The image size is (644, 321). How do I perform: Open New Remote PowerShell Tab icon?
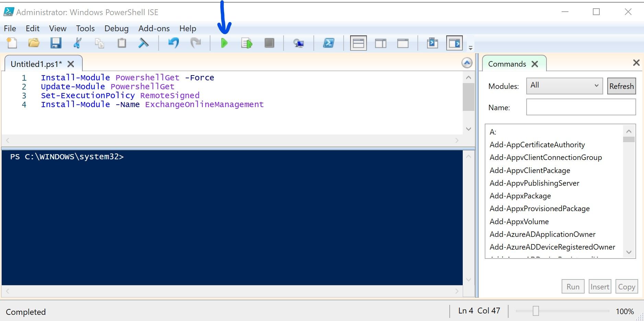(298, 43)
